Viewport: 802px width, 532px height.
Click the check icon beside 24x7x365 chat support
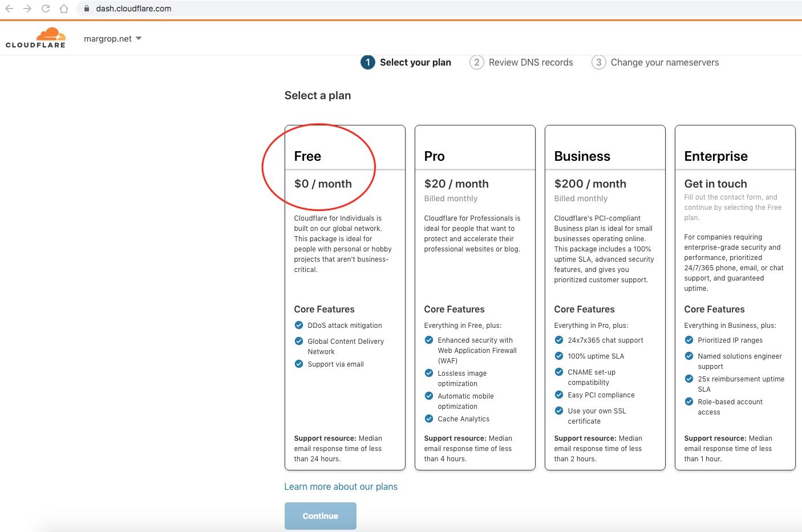coord(558,340)
